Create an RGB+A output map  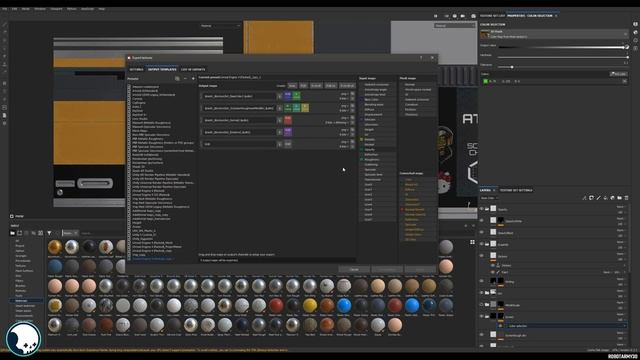coord(331,86)
